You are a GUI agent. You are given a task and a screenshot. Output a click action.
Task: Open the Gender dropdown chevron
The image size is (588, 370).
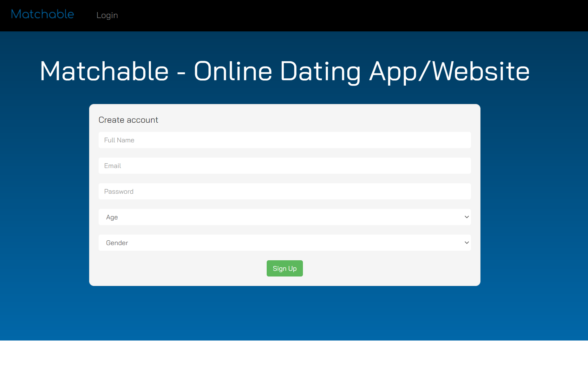click(x=466, y=243)
